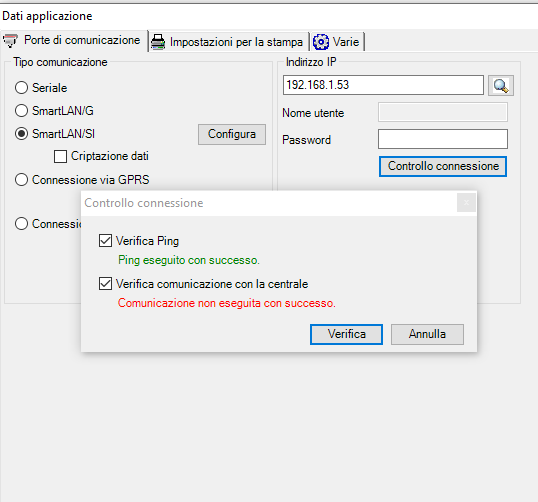Select the Seriale radio button
This screenshot has height=502, width=538.
tap(21, 87)
